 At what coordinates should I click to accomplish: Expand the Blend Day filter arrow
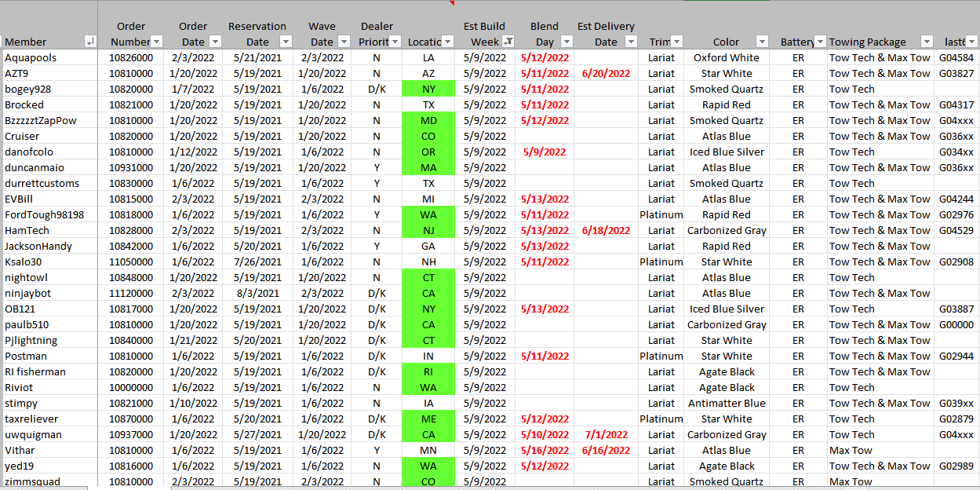coord(567,42)
